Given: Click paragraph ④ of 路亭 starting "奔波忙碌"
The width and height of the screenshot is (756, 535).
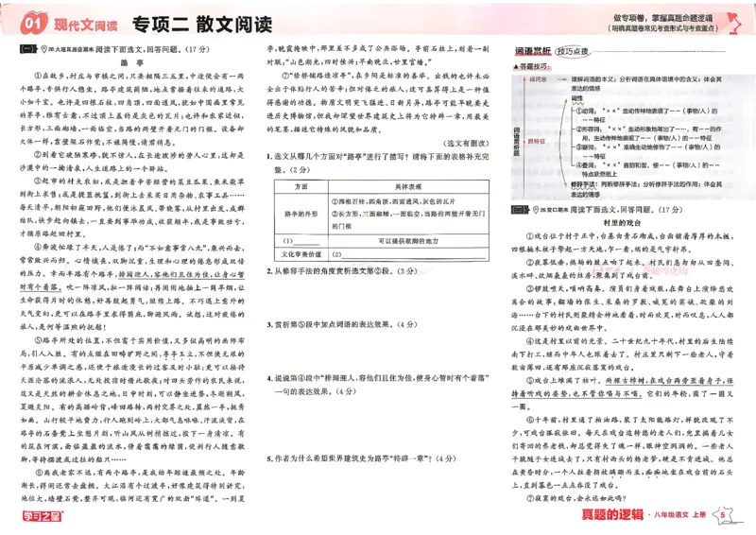Looking at the screenshot, I should 132,287.
